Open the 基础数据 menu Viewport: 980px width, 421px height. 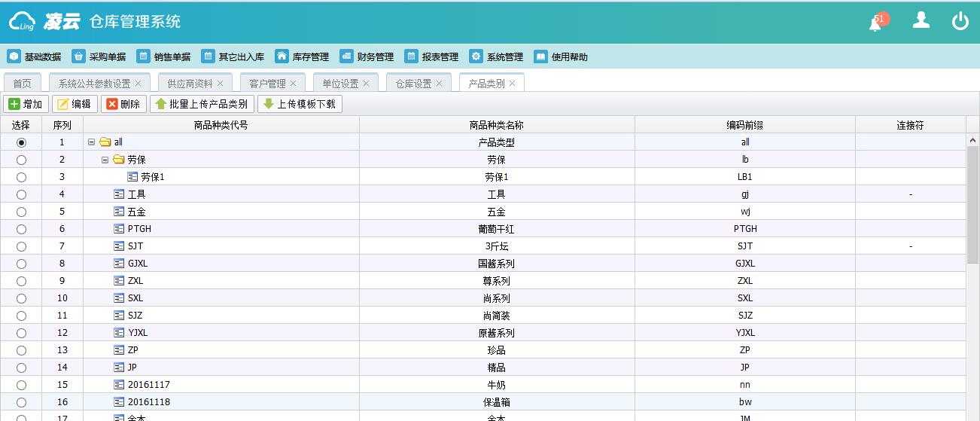pyautogui.click(x=35, y=56)
